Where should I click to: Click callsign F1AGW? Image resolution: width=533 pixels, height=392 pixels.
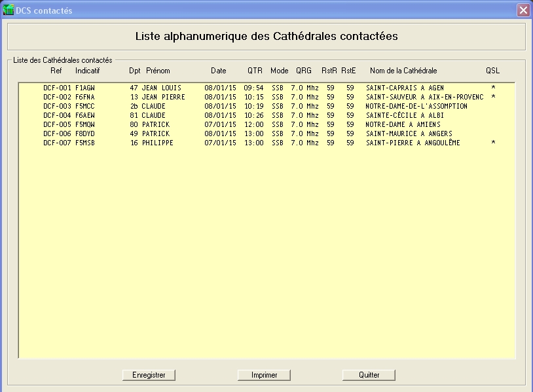click(85, 88)
